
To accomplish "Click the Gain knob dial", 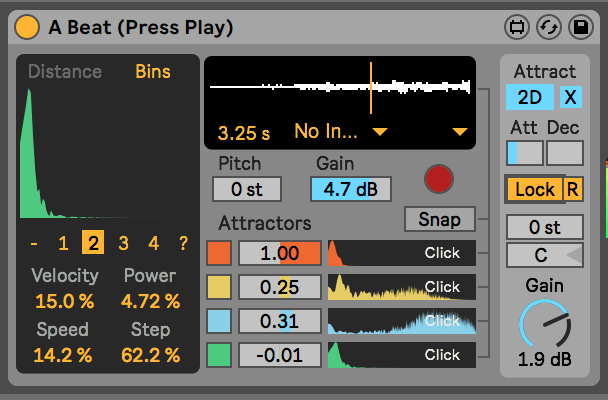I will 545,327.
